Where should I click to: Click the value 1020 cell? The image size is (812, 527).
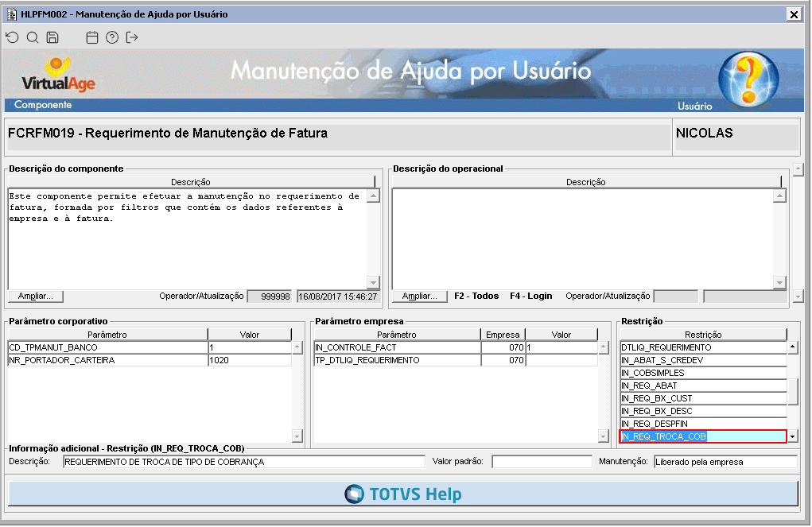(250, 360)
